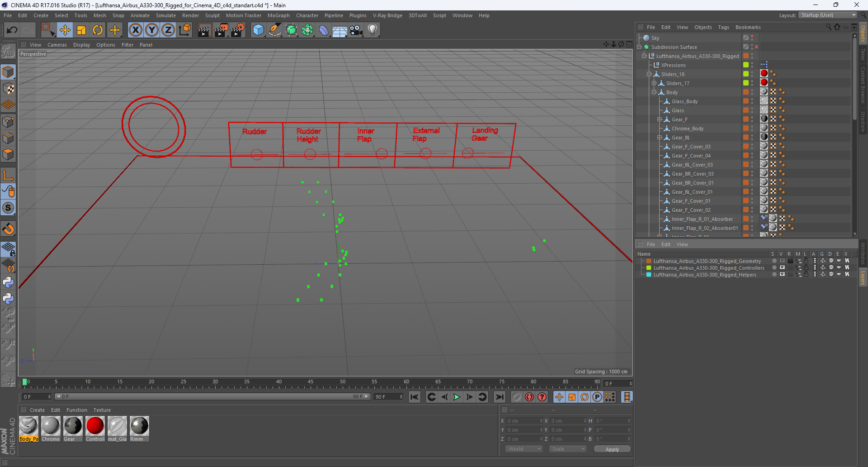Toggle Subdivision Surface enable mark
The width and height of the screenshot is (868, 467).
click(x=756, y=47)
